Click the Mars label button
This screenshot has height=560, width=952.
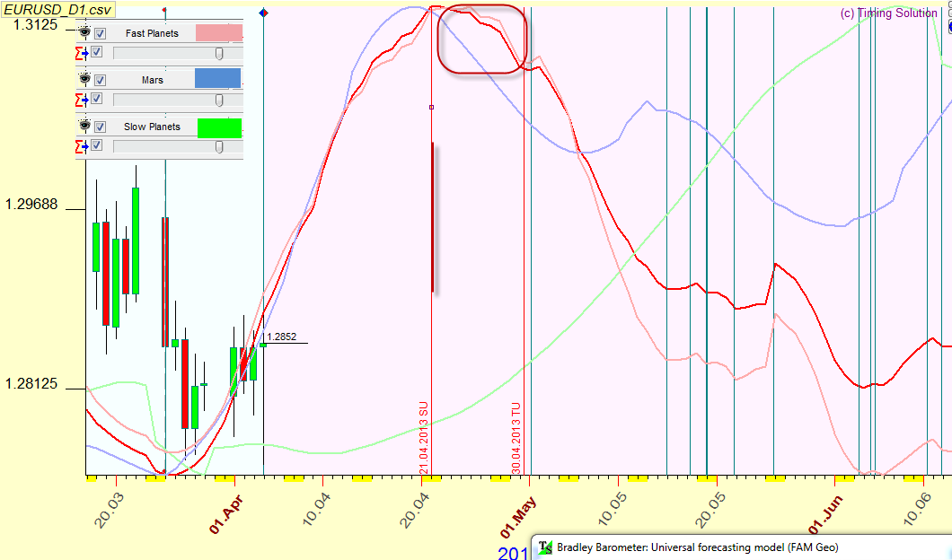[x=152, y=80]
